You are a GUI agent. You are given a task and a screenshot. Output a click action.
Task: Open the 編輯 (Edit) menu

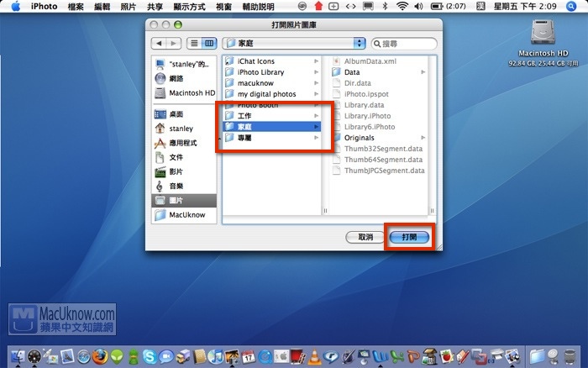102,7
